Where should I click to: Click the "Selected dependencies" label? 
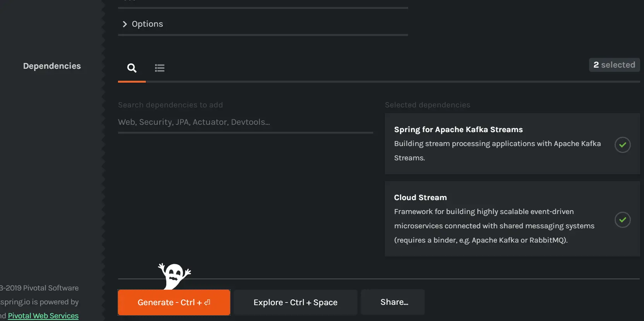(427, 105)
